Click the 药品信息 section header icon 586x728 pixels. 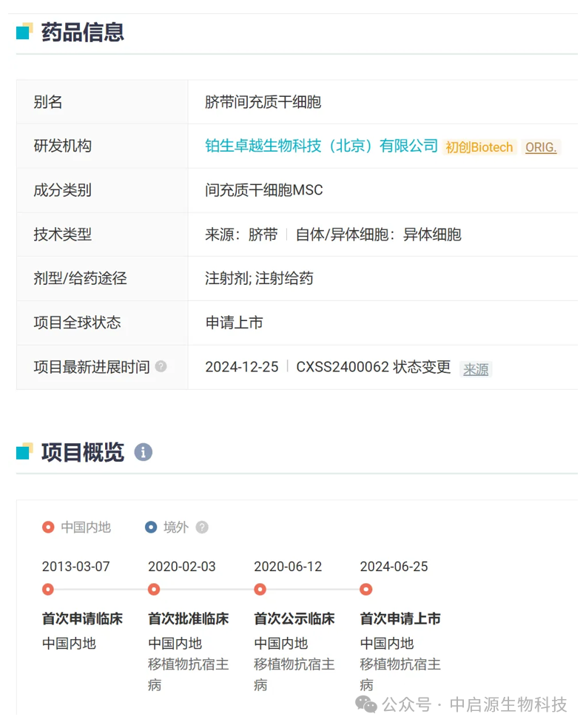(x=24, y=32)
